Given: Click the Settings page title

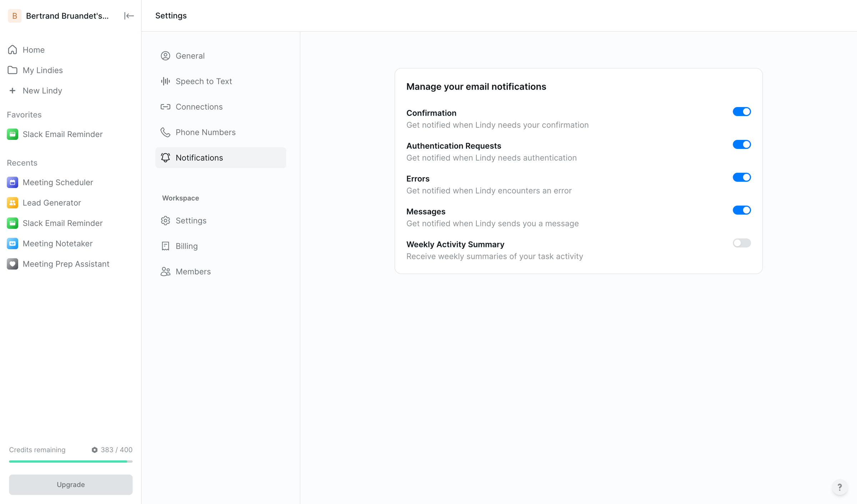Looking at the screenshot, I should point(171,16).
